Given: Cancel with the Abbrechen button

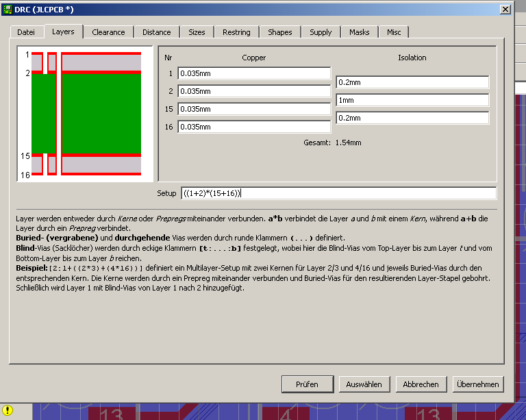Looking at the screenshot, I should point(421,384).
